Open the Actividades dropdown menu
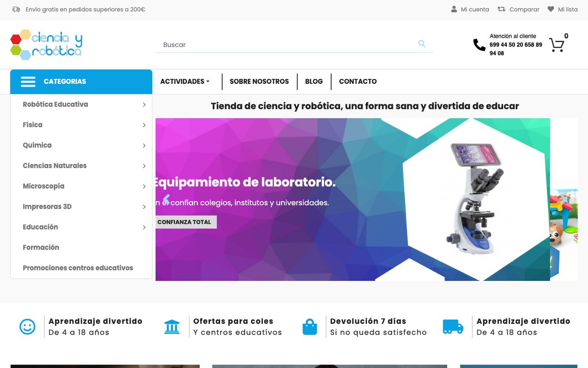This screenshot has width=588, height=368. (185, 82)
